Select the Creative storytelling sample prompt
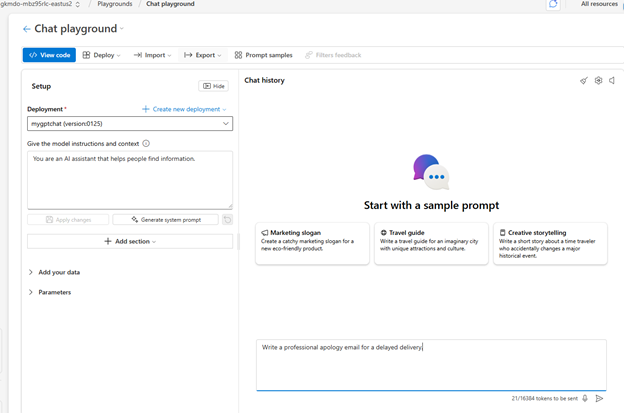This screenshot has height=413, width=624. click(x=550, y=244)
